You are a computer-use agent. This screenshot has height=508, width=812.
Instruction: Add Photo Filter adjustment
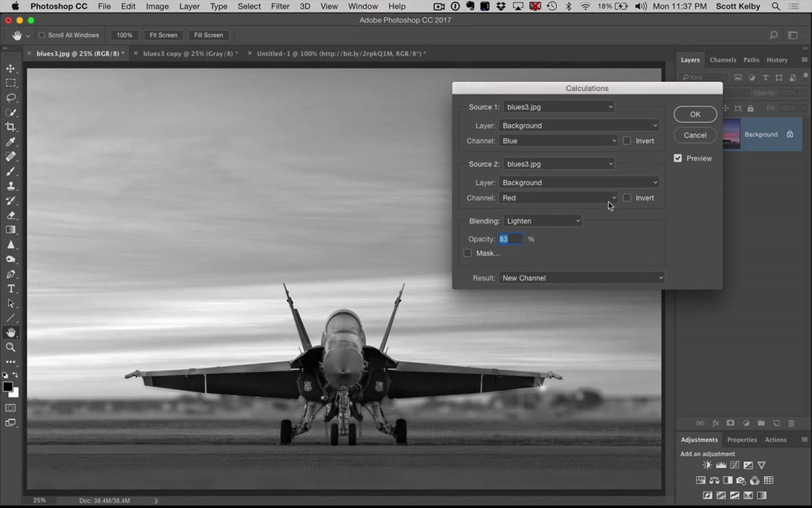(x=742, y=480)
